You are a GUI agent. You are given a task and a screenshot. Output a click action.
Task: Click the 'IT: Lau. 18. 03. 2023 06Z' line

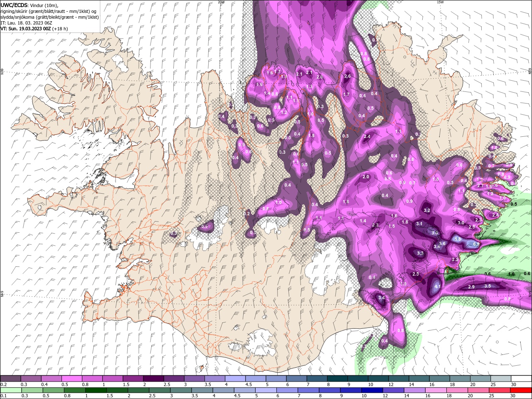(27, 23)
